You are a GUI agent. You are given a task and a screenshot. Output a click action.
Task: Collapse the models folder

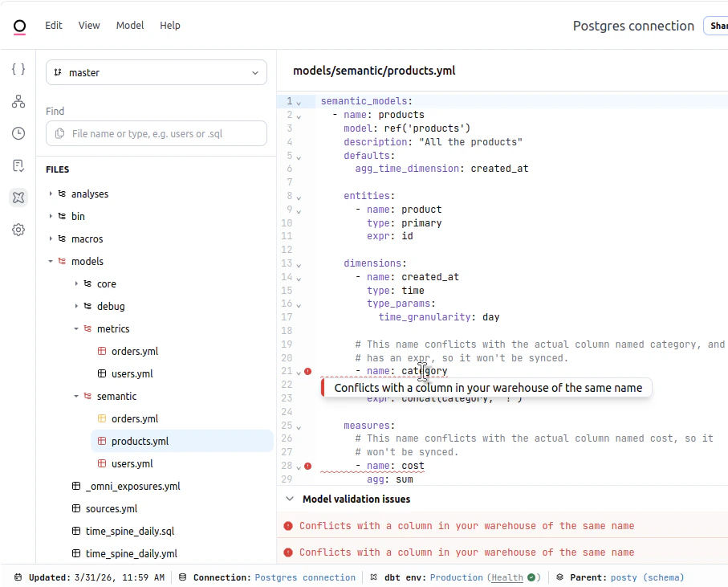[51, 261]
